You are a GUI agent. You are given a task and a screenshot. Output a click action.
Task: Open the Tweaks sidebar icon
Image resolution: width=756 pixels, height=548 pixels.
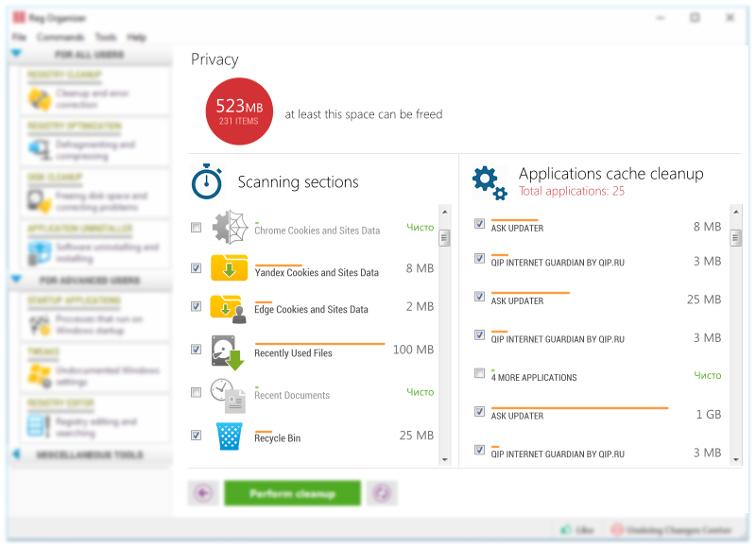[40, 376]
